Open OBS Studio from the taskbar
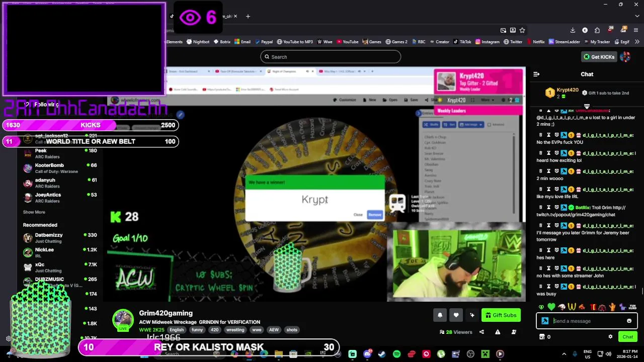Image resolution: width=644 pixels, height=362 pixels. (470, 354)
